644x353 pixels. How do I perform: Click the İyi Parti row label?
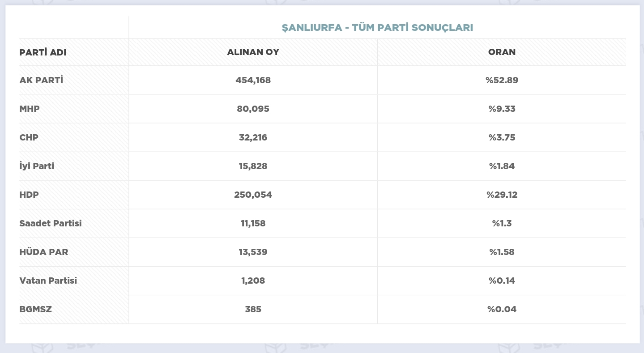(x=37, y=166)
